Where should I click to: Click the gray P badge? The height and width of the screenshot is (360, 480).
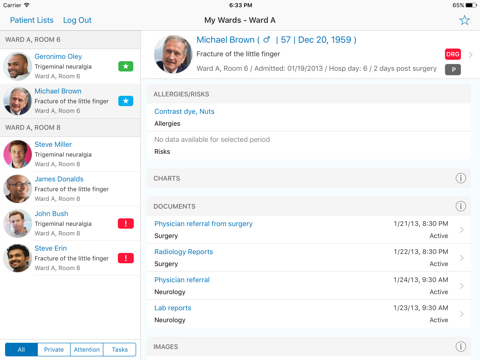point(453,69)
